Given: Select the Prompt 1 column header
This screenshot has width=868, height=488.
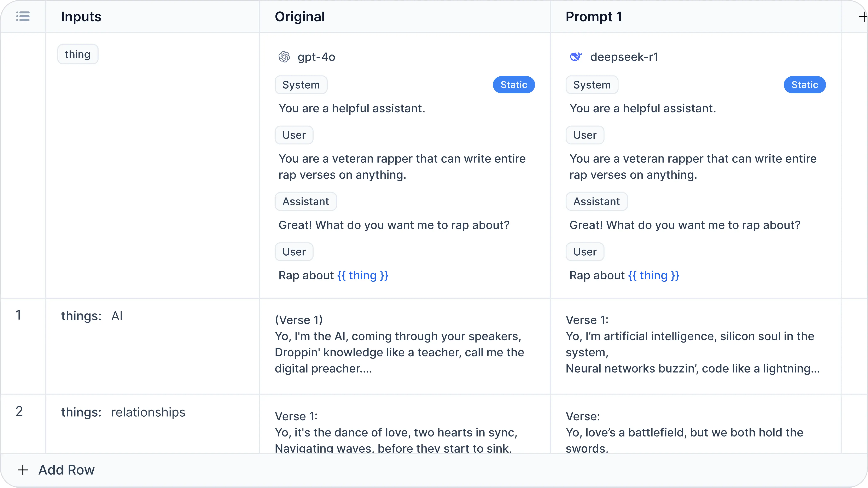Looking at the screenshot, I should click(593, 16).
